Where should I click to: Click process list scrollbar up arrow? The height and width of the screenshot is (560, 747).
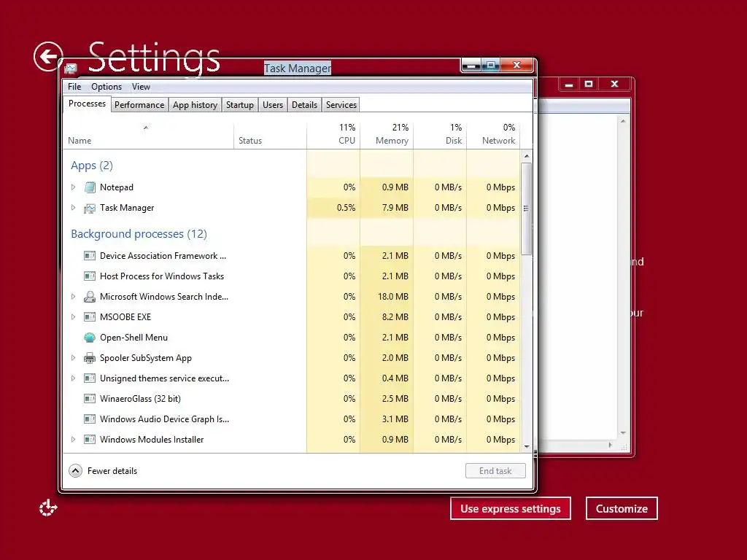[527, 156]
